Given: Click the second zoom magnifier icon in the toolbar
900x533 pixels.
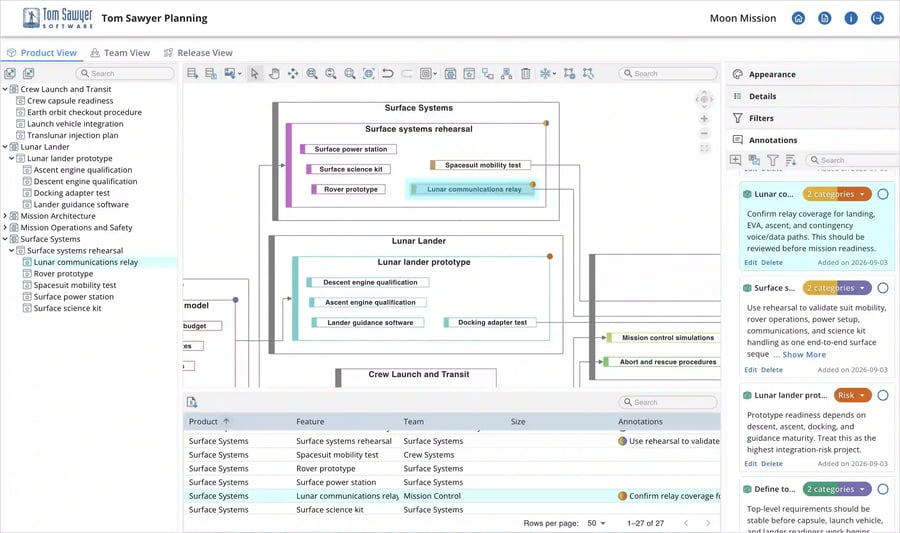Looking at the screenshot, I should [x=331, y=73].
